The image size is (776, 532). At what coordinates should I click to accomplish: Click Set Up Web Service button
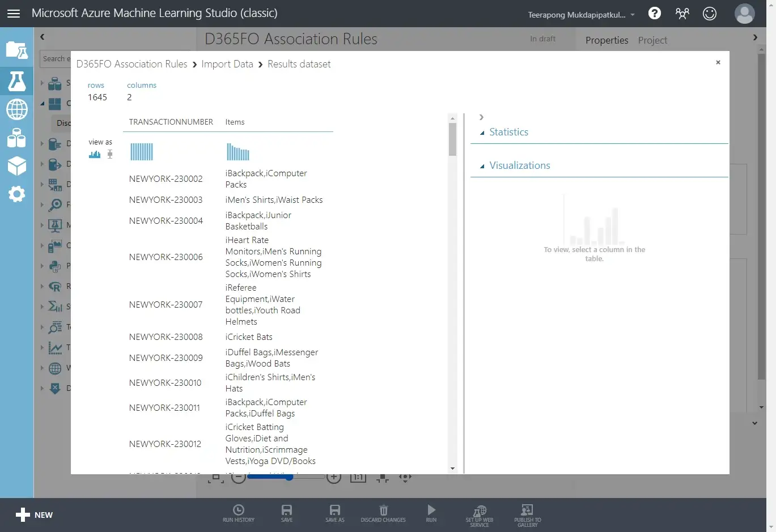480,516
